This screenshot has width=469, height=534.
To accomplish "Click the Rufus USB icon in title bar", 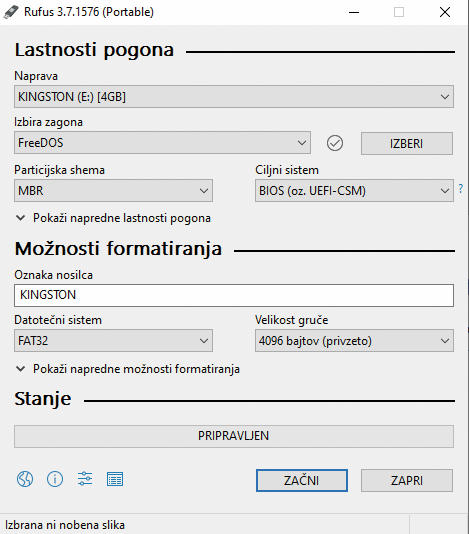I will (11, 12).
